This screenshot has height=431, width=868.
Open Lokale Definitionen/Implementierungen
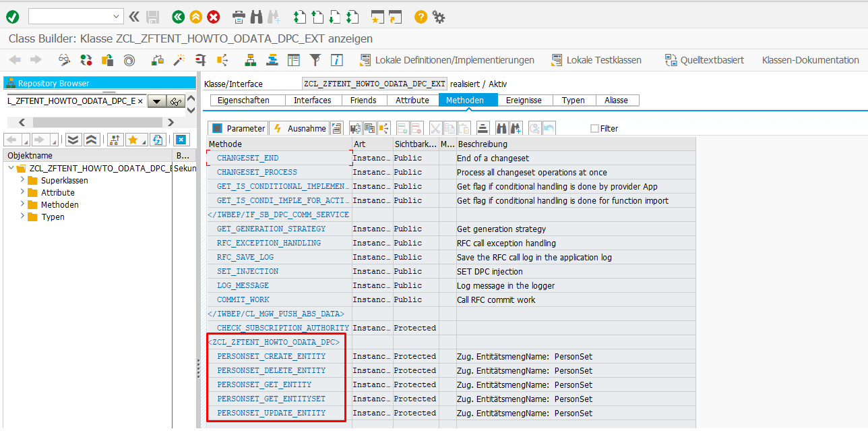click(x=447, y=60)
